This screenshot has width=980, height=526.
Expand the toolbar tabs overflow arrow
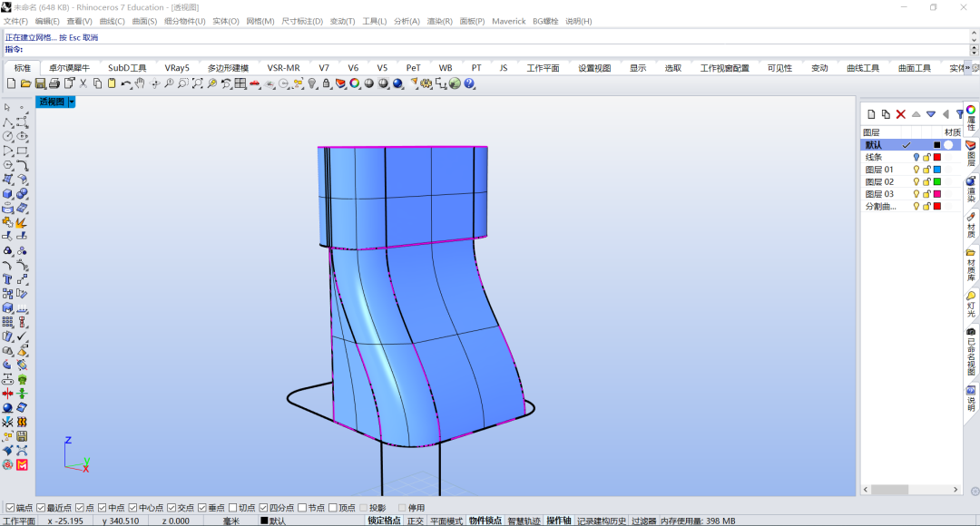(x=968, y=67)
